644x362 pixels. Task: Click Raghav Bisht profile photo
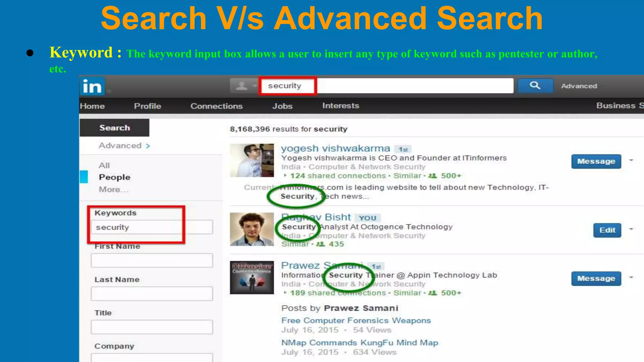click(x=252, y=229)
